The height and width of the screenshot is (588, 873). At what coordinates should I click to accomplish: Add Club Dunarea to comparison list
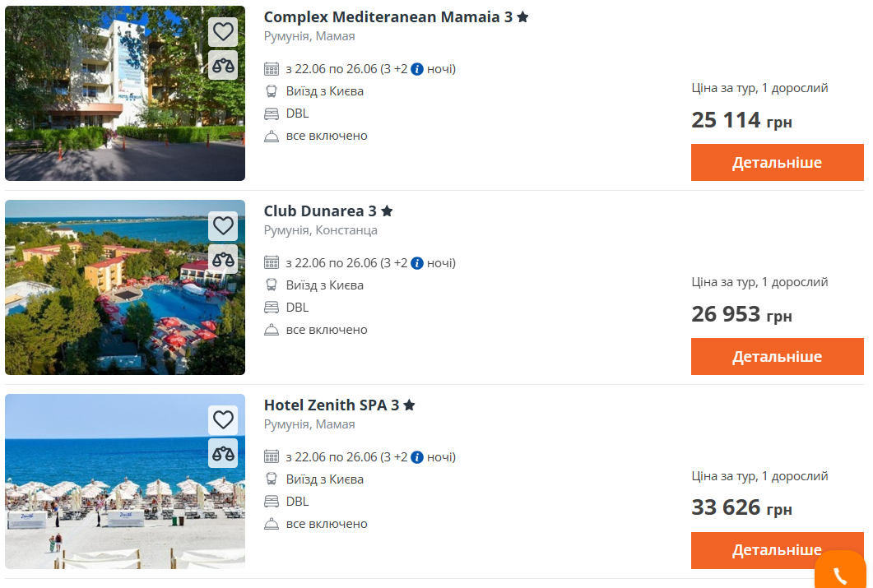(223, 259)
